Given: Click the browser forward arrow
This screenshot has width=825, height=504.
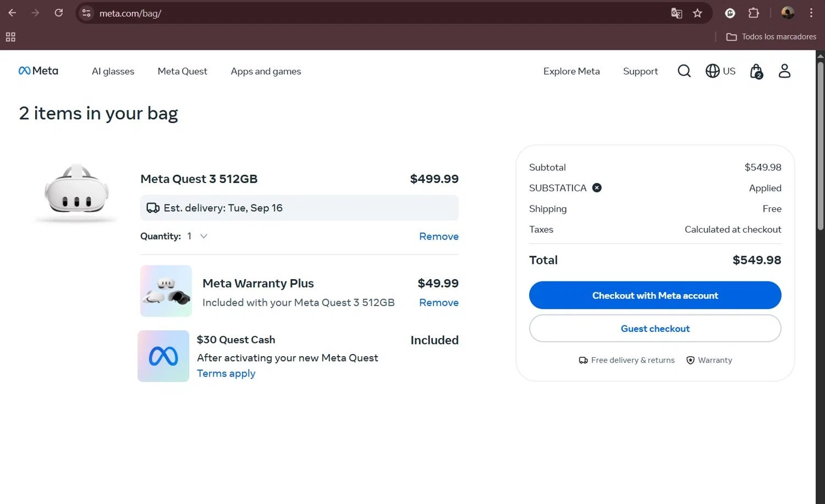Looking at the screenshot, I should pyautogui.click(x=35, y=13).
